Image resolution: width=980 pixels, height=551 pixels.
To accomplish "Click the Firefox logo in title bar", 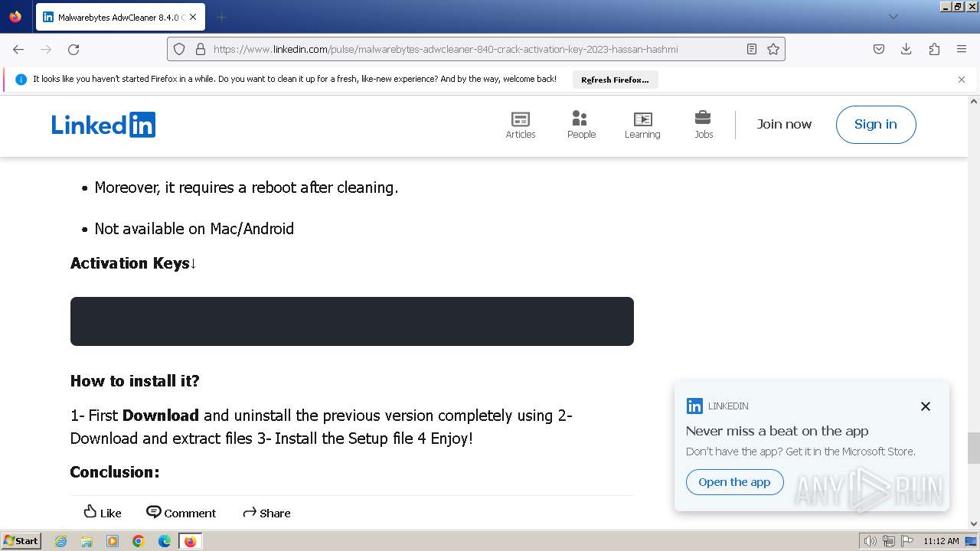I will (15, 16).
